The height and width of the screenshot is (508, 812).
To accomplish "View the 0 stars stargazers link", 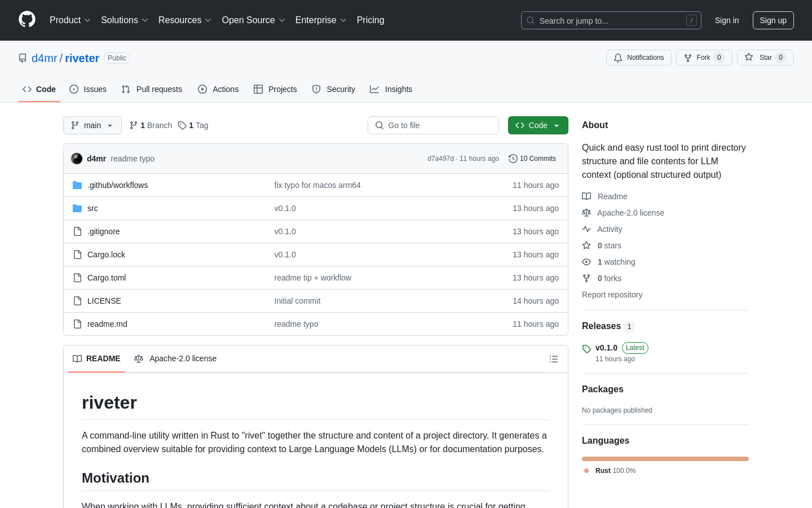I will [x=602, y=246].
